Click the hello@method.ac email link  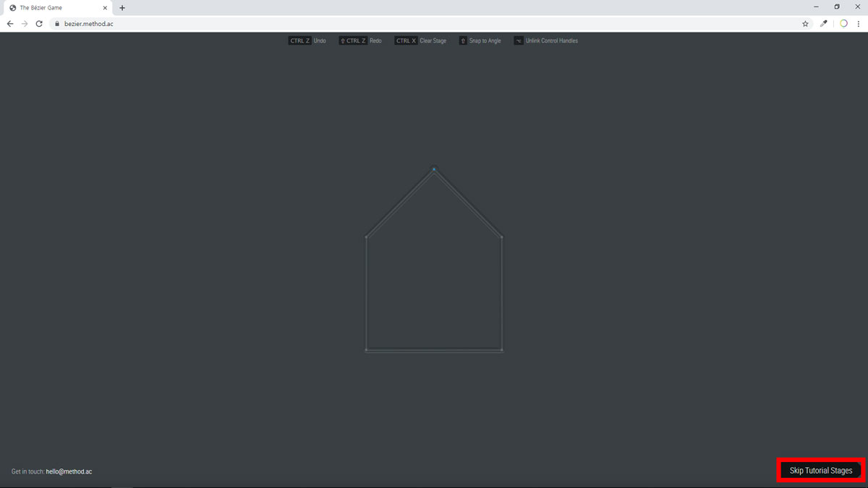click(x=69, y=471)
